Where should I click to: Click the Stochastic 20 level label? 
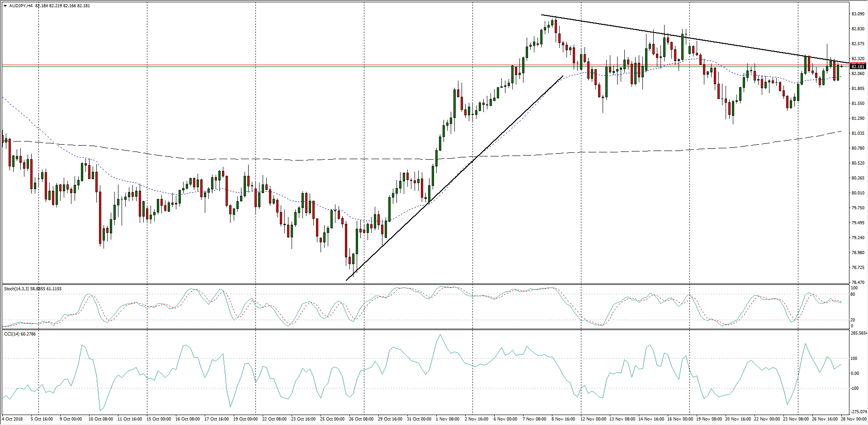[x=853, y=320]
